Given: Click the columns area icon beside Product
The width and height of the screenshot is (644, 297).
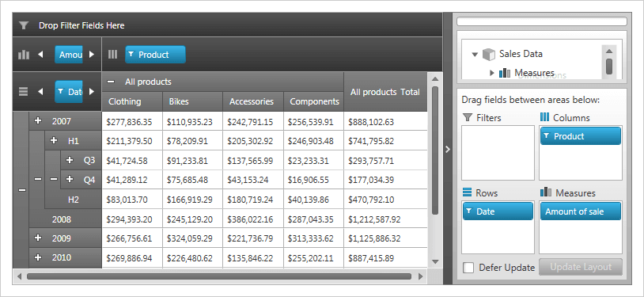Looking at the screenshot, I should point(112,55).
